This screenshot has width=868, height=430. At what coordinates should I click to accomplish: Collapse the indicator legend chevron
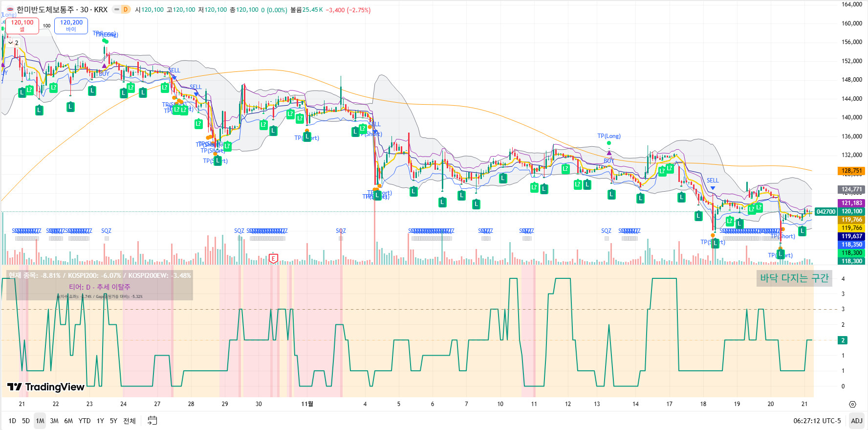[10, 43]
